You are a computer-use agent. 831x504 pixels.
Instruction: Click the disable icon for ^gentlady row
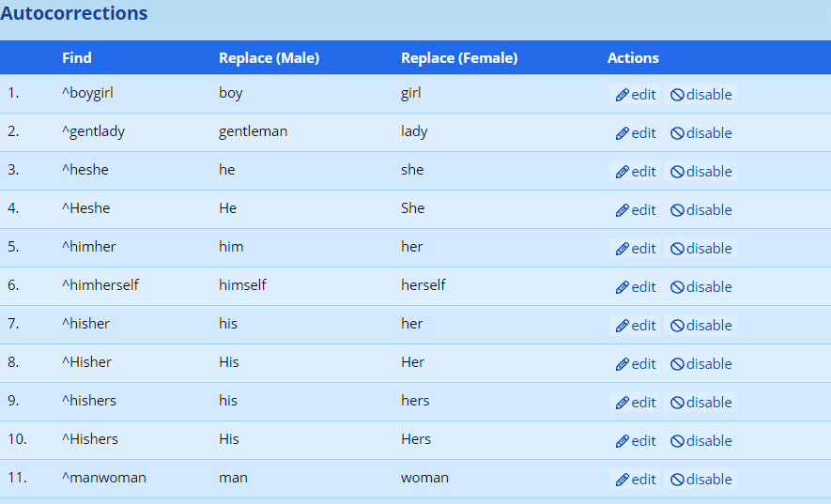(x=676, y=133)
